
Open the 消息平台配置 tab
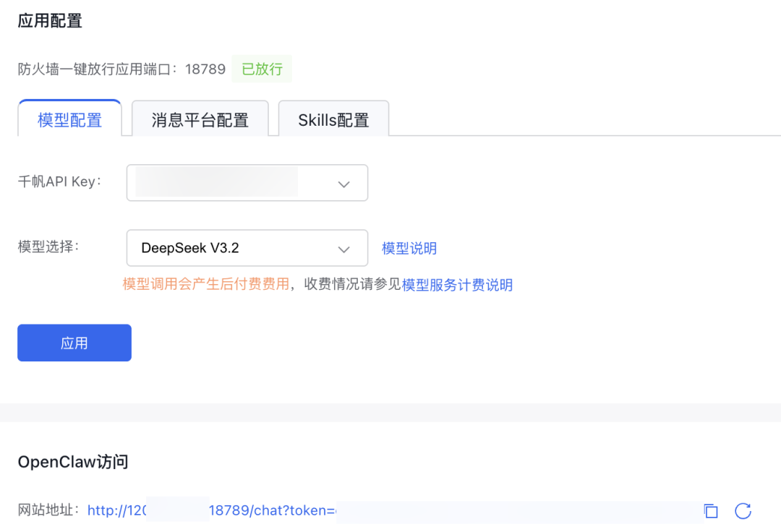tap(200, 119)
